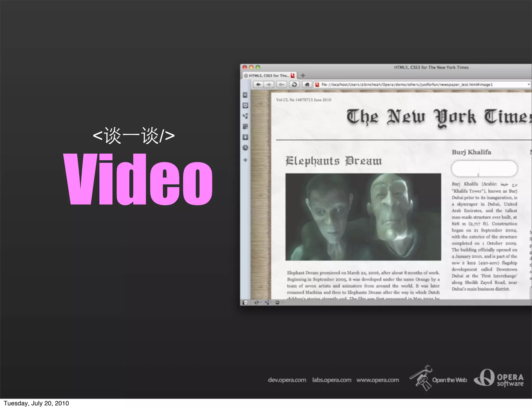This screenshot has width=532, height=409.
Task: Open the Widgets gear panel in the sidebar
Action: pyautogui.click(x=245, y=106)
